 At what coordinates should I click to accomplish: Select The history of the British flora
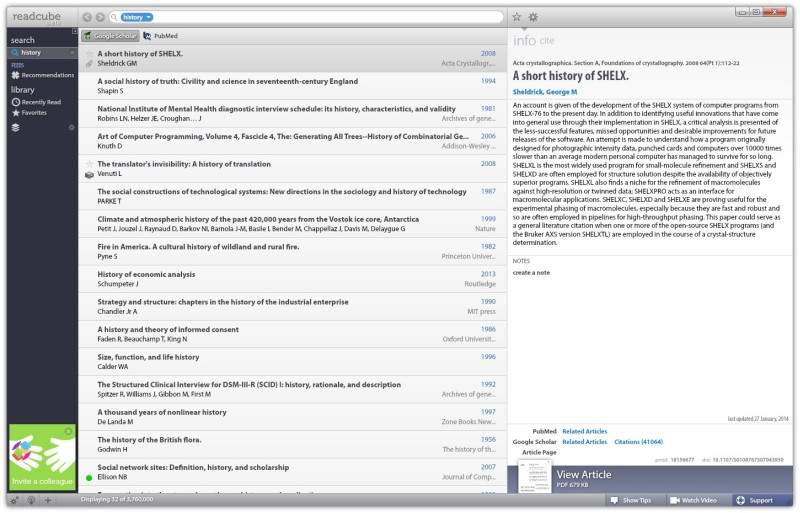coord(292,444)
